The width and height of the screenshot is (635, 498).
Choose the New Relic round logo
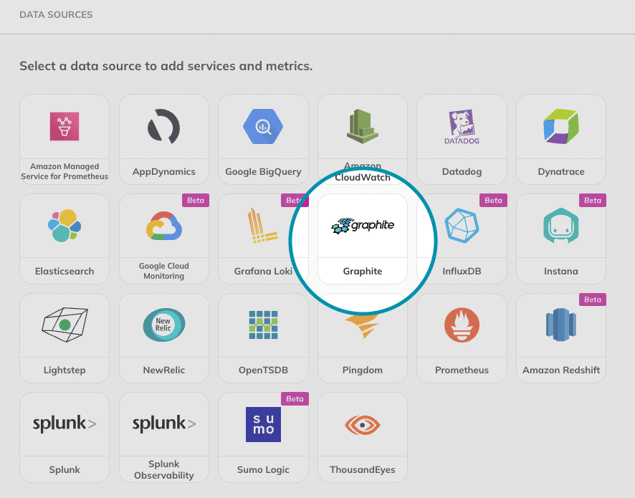pyautogui.click(x=164, y=325)
